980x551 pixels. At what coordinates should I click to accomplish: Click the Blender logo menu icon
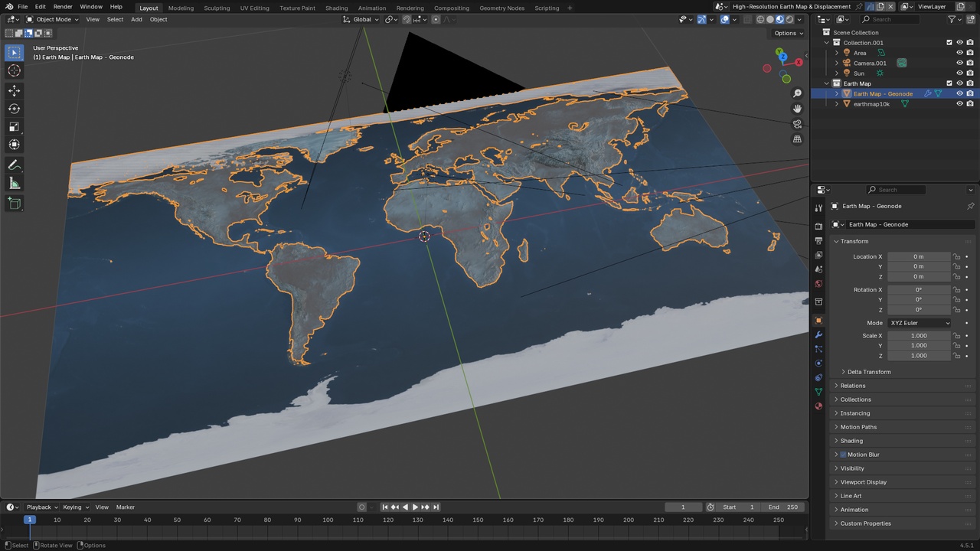pyautogui.click(x=8, y=7)
